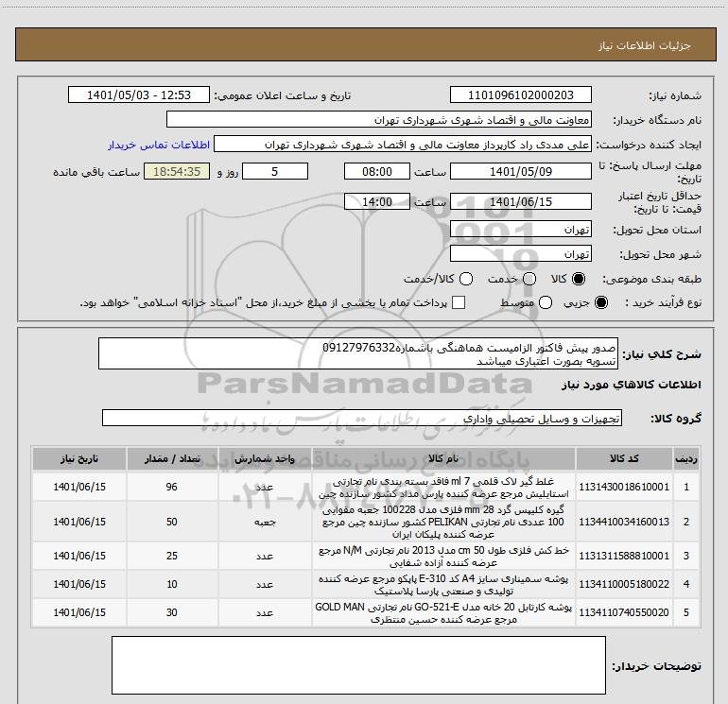Click the general need description text box
The height and width of the screenshot is (704, 728).
click(x=358, y=353)
